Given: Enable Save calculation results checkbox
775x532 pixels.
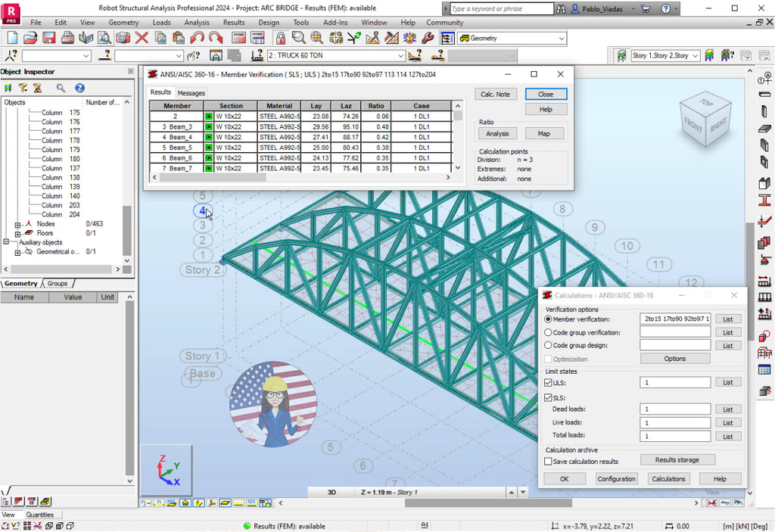Looking at the screenshot, I should click(549, 462).
